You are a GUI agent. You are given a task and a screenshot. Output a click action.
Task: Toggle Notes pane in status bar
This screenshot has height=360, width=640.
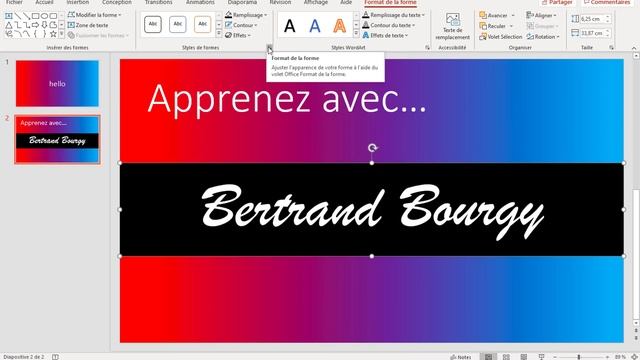coord(461,357)
